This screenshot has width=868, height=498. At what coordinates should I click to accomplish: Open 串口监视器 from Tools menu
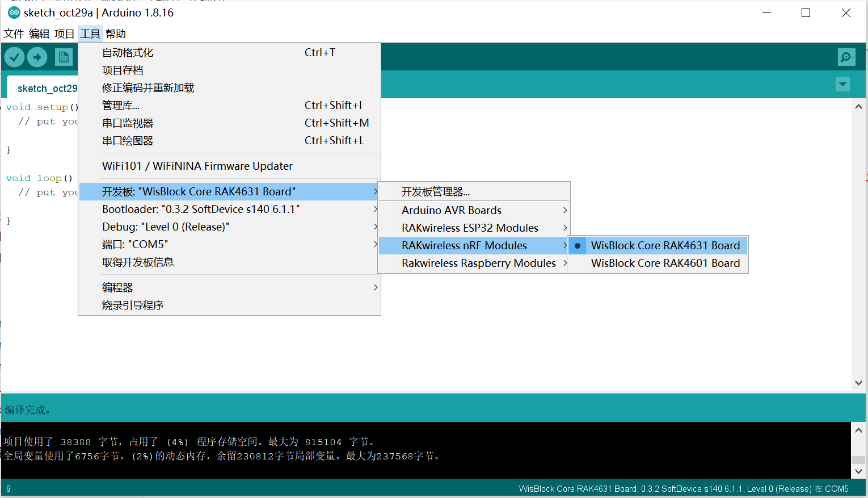pos(229,123)
